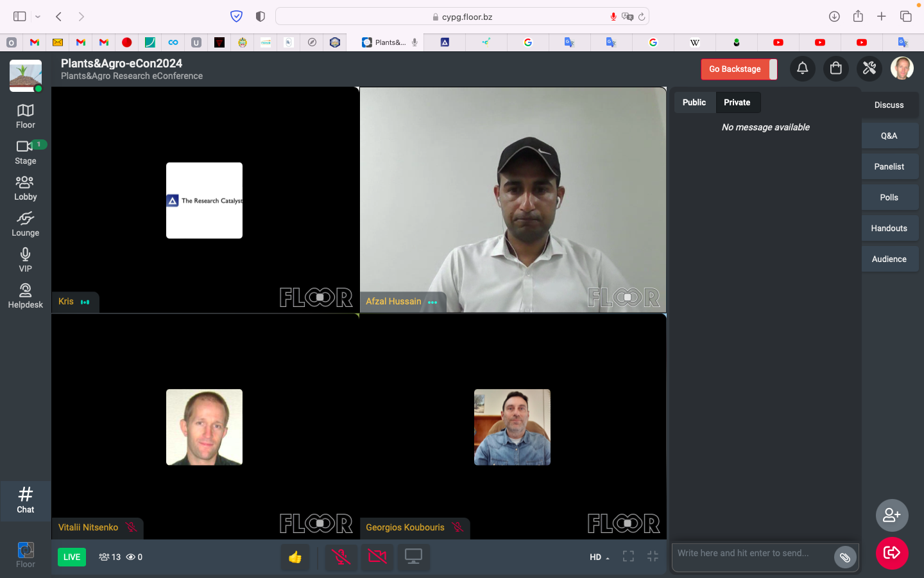Click Afzal Hussain options dots
Viewport: 924px width, 578px height.
(432, 302)
